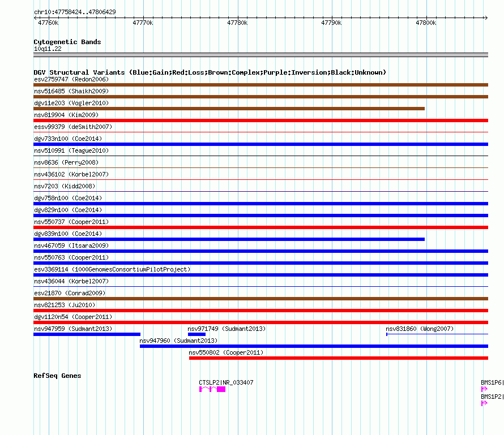
Task: Select the dgv758n100 (Coe2014) label
Action: [68, 198]
